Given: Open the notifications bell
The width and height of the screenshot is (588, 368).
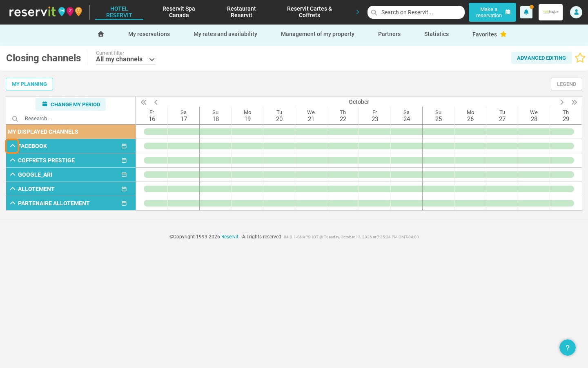Looking at the screenshot, I should 526,12.
